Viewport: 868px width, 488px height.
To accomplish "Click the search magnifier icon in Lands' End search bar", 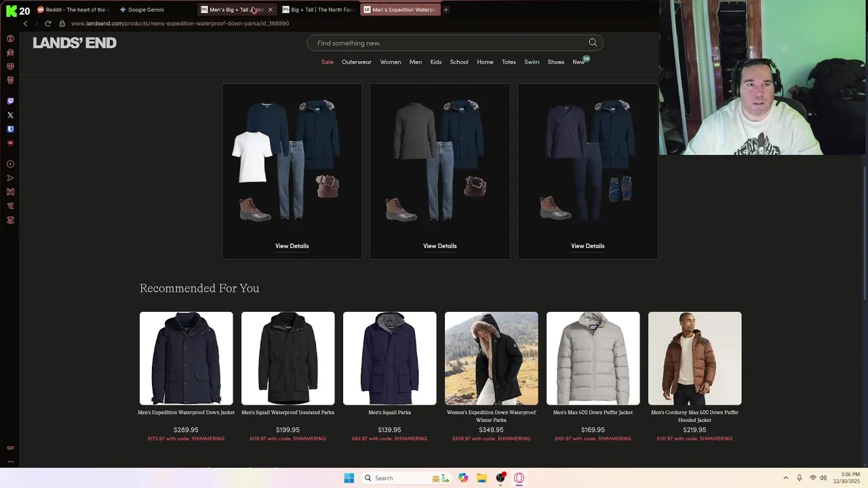I will pos(593,43).
